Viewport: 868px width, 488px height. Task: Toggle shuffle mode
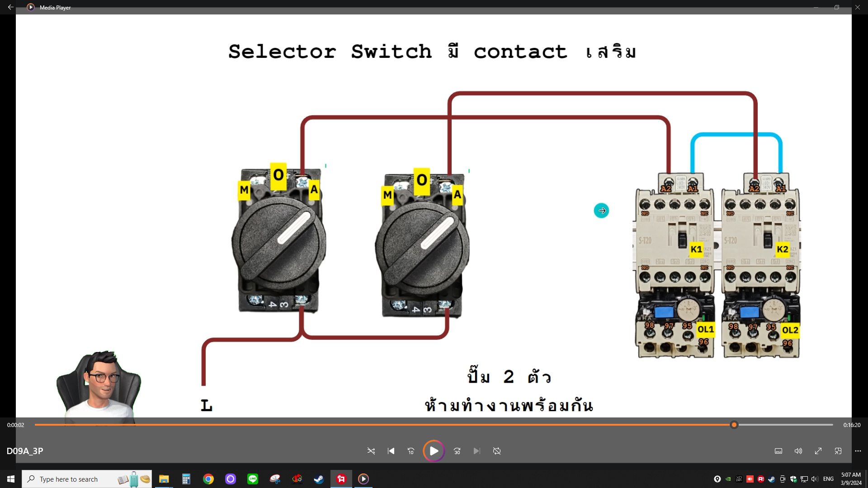pyautogui.click(x=371, y=451)
